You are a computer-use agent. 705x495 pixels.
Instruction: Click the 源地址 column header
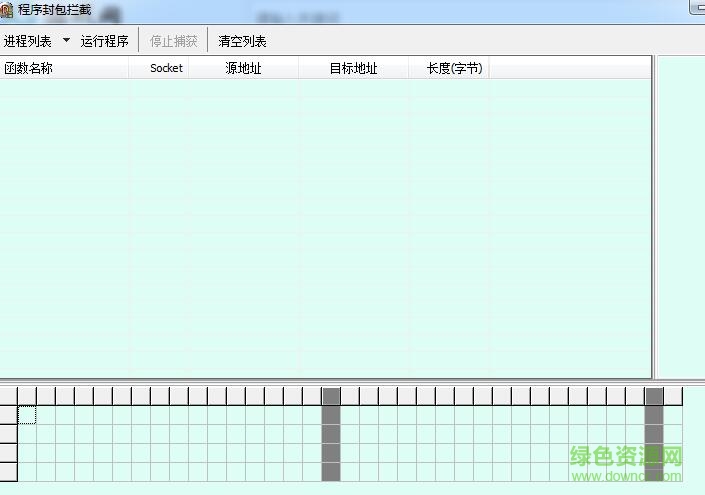coord(244,68)
